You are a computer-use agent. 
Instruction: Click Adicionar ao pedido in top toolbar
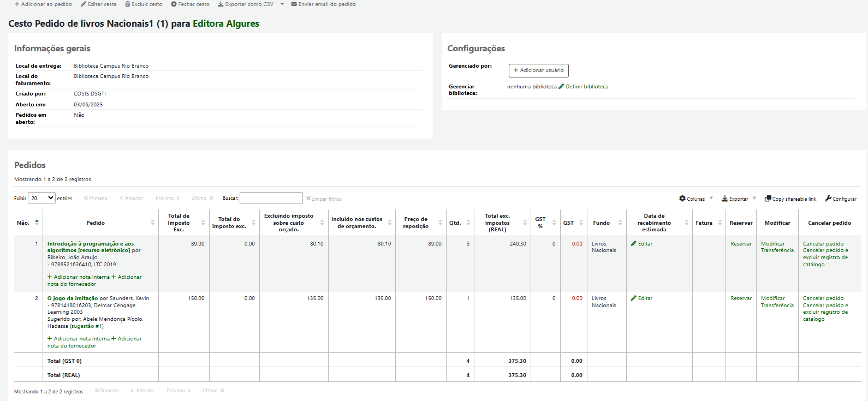click(44, 4)
